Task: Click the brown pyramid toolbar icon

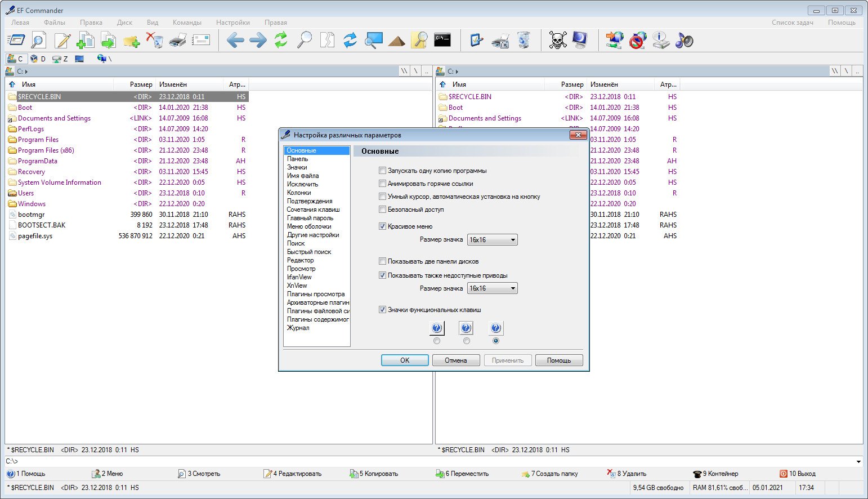Action: click(x=396, y=40)
